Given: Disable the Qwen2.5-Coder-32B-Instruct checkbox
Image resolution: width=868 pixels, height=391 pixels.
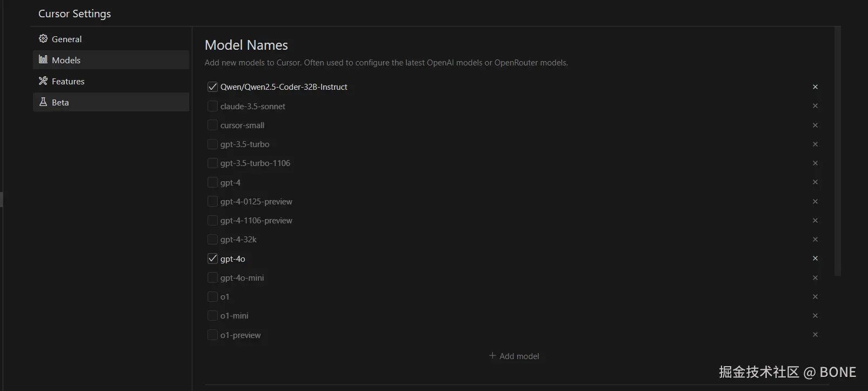Looking at the screenshot, I should point(212,87).
